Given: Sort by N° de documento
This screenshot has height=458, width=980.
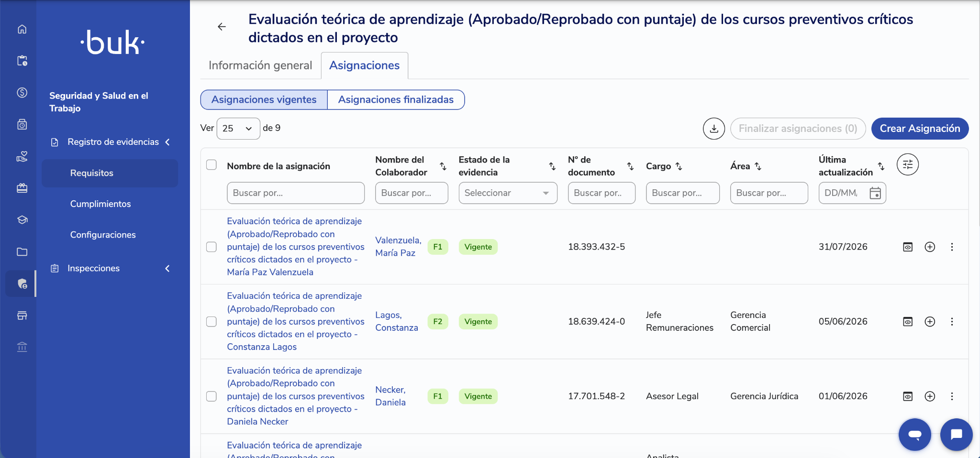Looking at the screenshot, I should click(x=630, y=166).
